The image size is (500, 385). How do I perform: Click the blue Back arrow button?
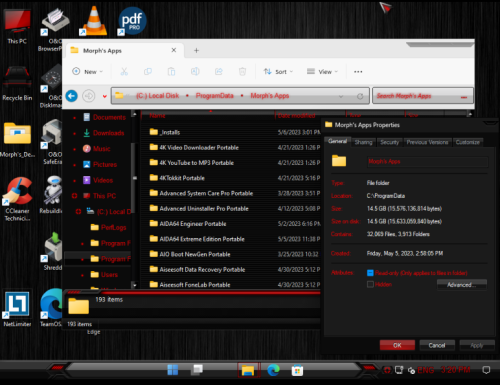click(x=71, y=96)
